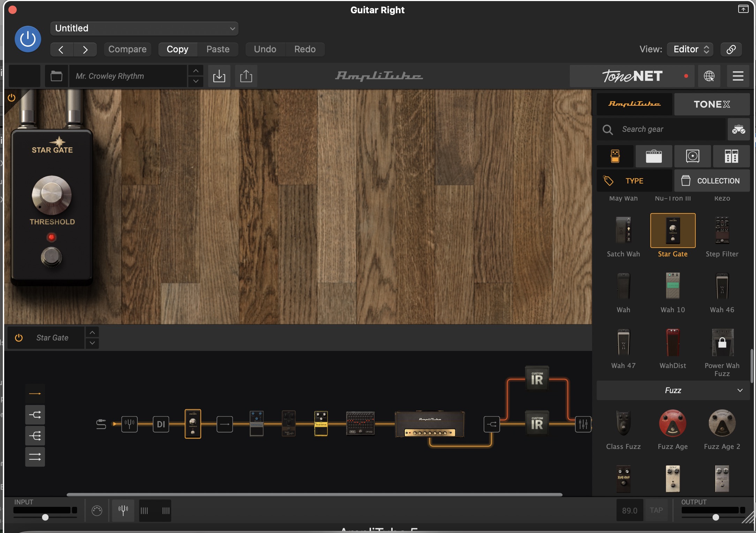Toggle Star Gate pedal footswitch

(52, 257)
